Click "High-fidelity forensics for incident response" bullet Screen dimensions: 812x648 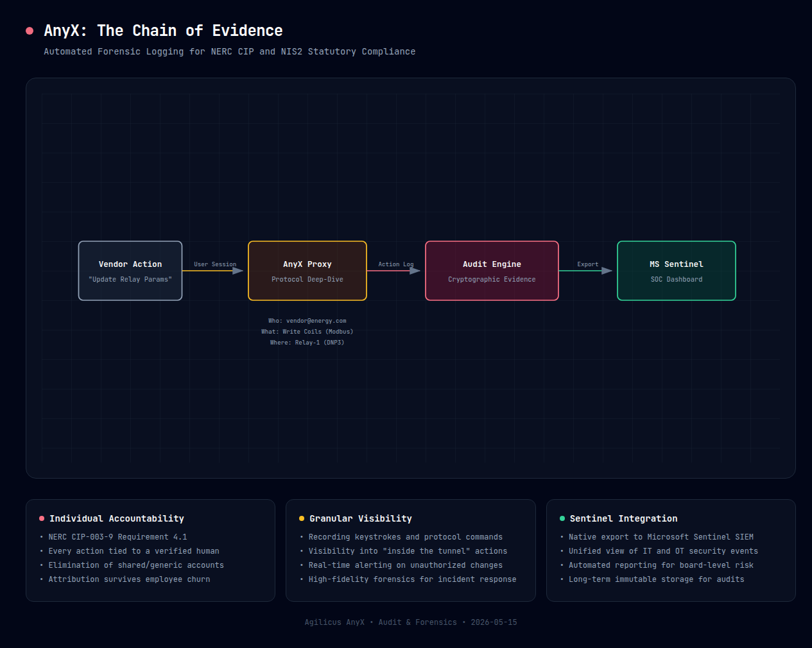click(413, 579)
